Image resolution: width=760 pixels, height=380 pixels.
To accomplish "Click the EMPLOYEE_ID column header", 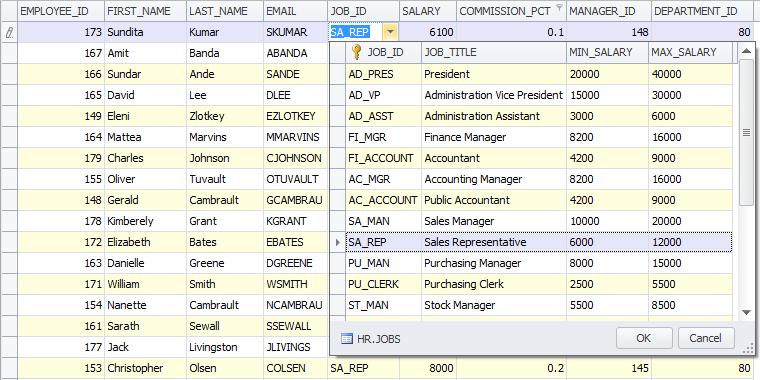I will 61,11.
